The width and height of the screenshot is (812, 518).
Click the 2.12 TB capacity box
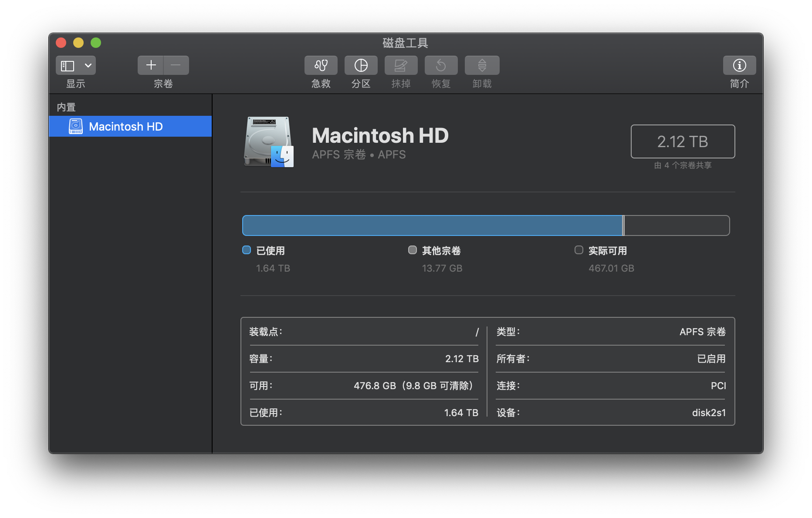coord(683,141)
